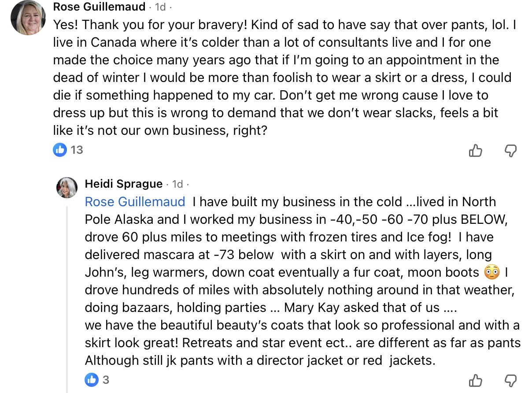Open Heidi Sprague's profile picture
Image resolution: width=532 pixels, height=393 pixels.
[67, 187]
